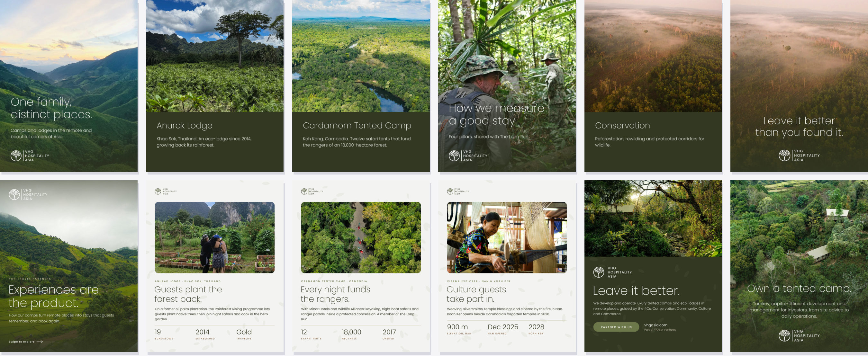This screenshot has width=868, height=356.
Task: Click 'Part of YAANA Ventures' text
Action: click(660, 330)
